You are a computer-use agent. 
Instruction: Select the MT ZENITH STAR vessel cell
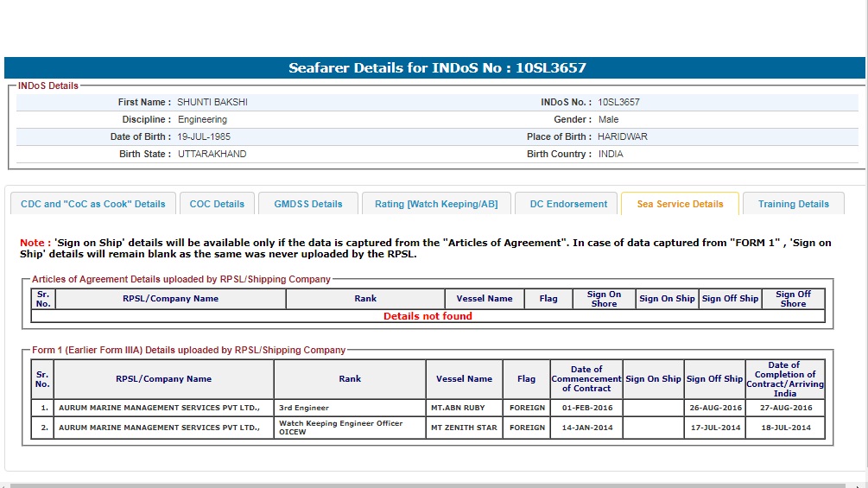(464, 428)
